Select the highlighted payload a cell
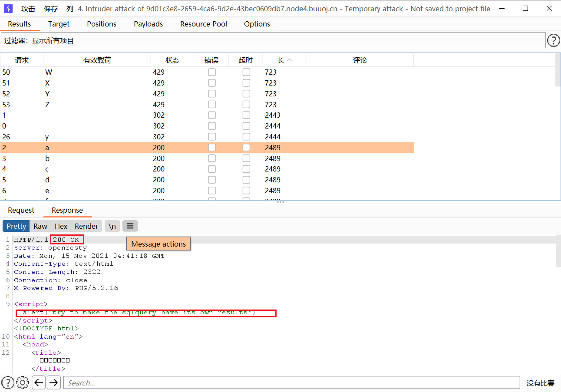 [x=97, y=148]
